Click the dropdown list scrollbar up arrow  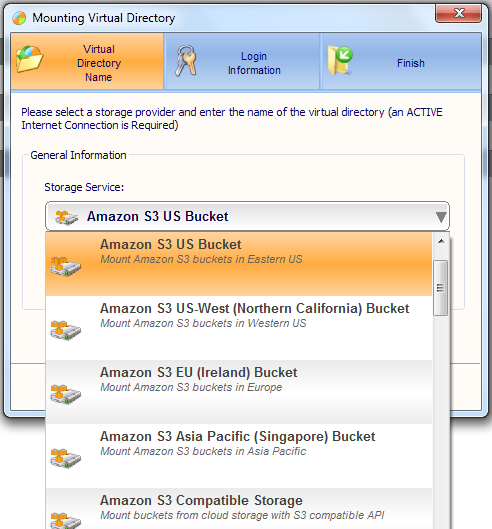[441, 241]
